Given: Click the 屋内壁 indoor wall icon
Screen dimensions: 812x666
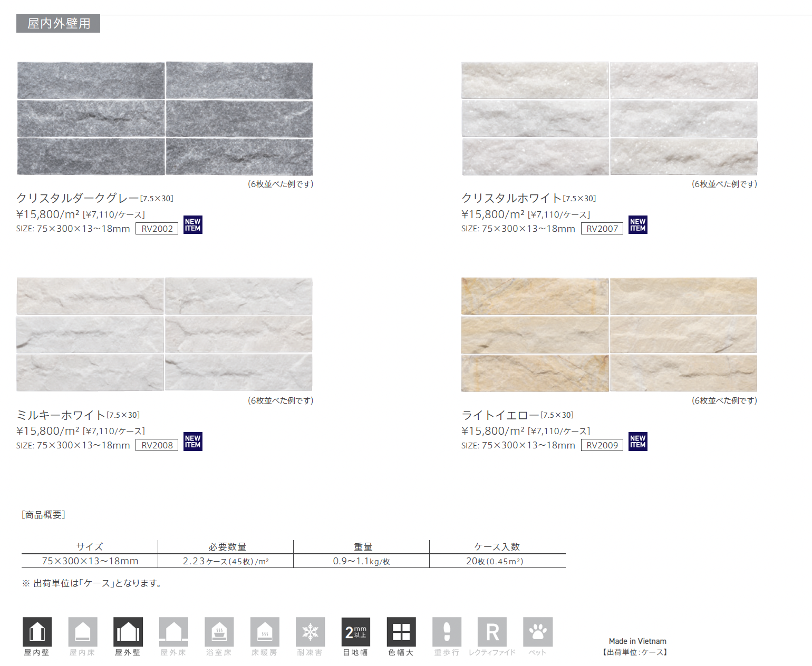Looking at the screenshot, I should pyautogui.click(x=37, y=632).
